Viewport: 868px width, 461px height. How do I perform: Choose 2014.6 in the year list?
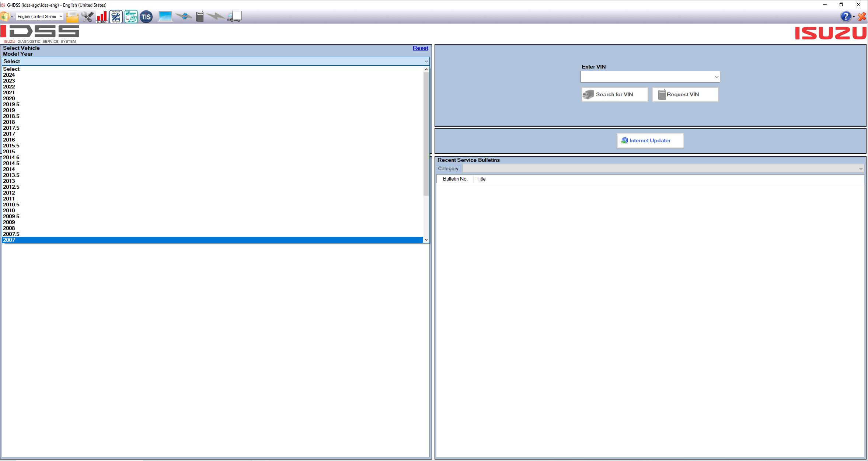11,157
